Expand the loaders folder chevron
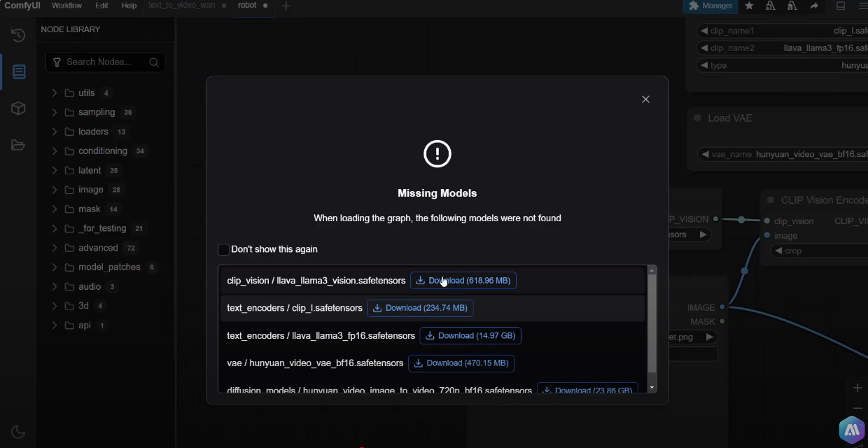The image size is (868, 448). pos(54,132)
